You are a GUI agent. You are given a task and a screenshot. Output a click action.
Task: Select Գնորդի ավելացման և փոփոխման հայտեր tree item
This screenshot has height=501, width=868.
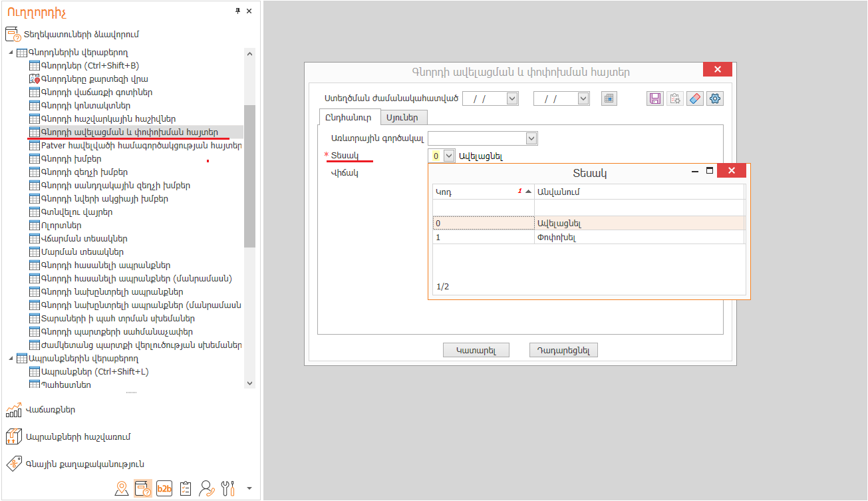(x=130, y=132)
